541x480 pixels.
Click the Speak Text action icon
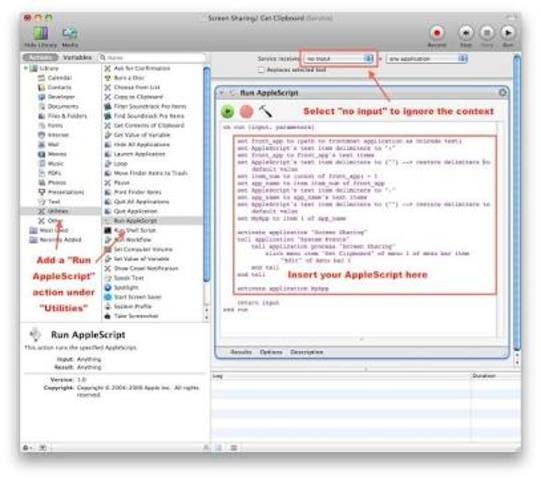[108, 278]
